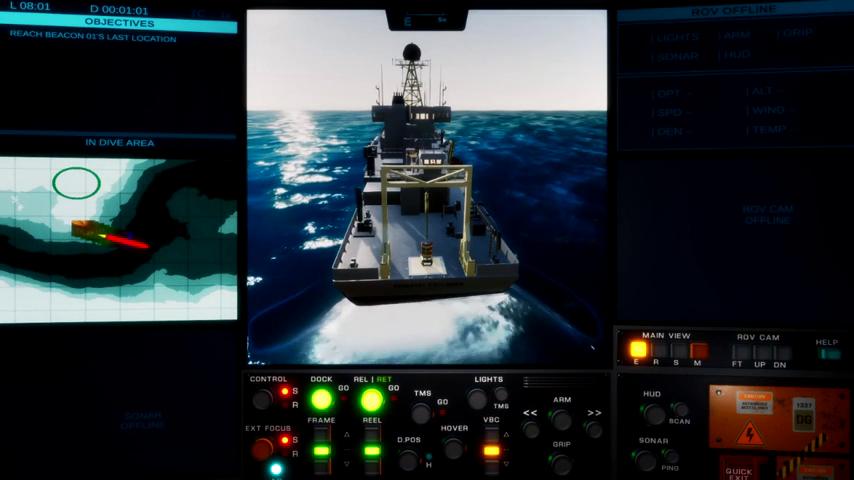Click the up arrow beside FRAME lever
The width and height of the screenshot is (854, 480).
click(347, 435)
